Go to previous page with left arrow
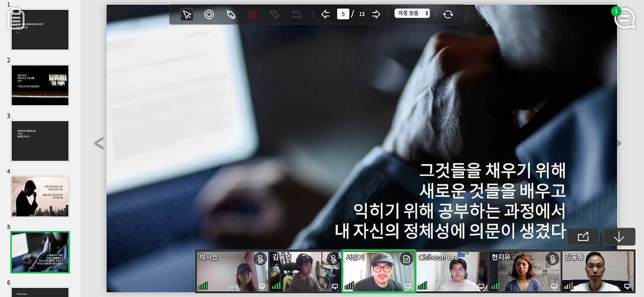Screen dimensions: 644x297 (x=325, y=14)
